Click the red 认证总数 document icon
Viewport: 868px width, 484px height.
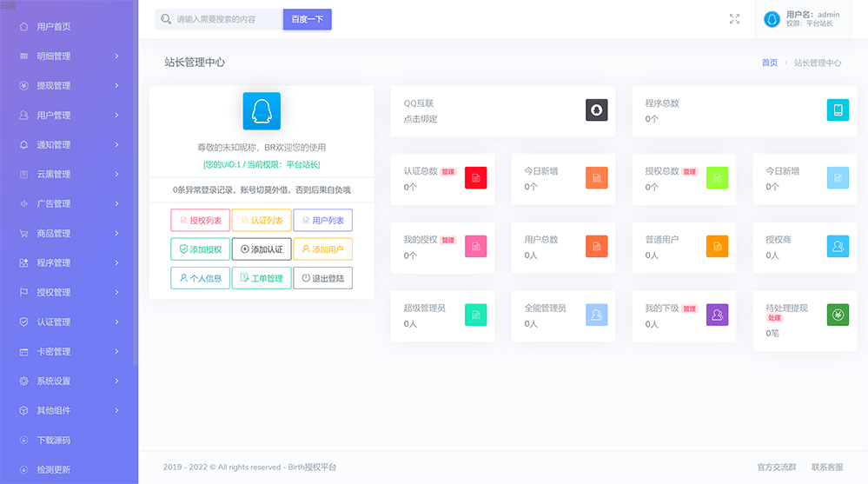(x=475, y=178)
